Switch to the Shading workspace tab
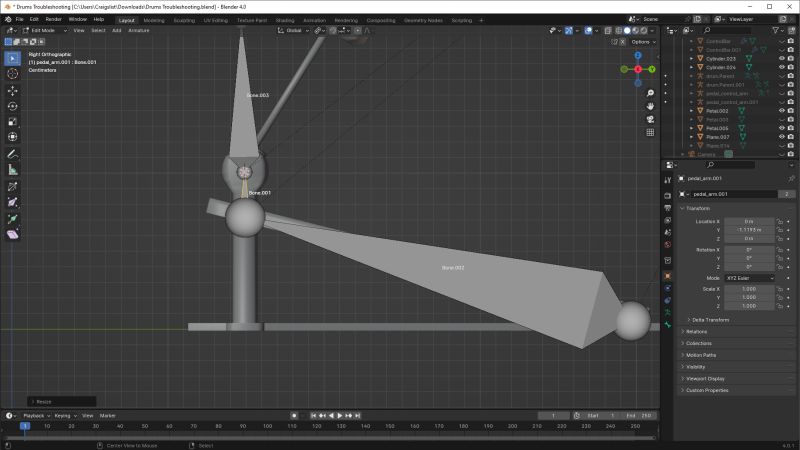Screen dimensions: 800x450 285,20
